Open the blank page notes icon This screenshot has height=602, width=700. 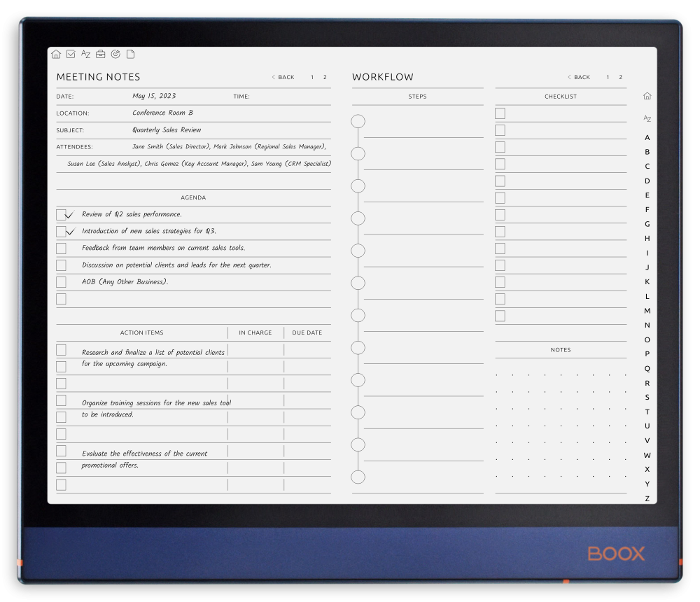coord(130,55)
